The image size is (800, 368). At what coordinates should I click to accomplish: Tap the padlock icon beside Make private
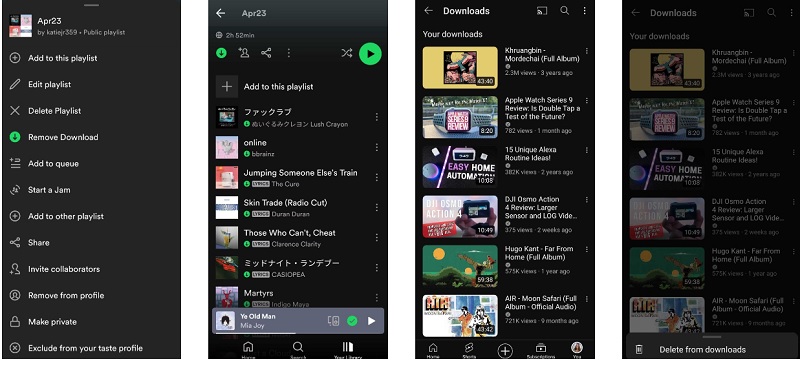[x=15, y=322]
